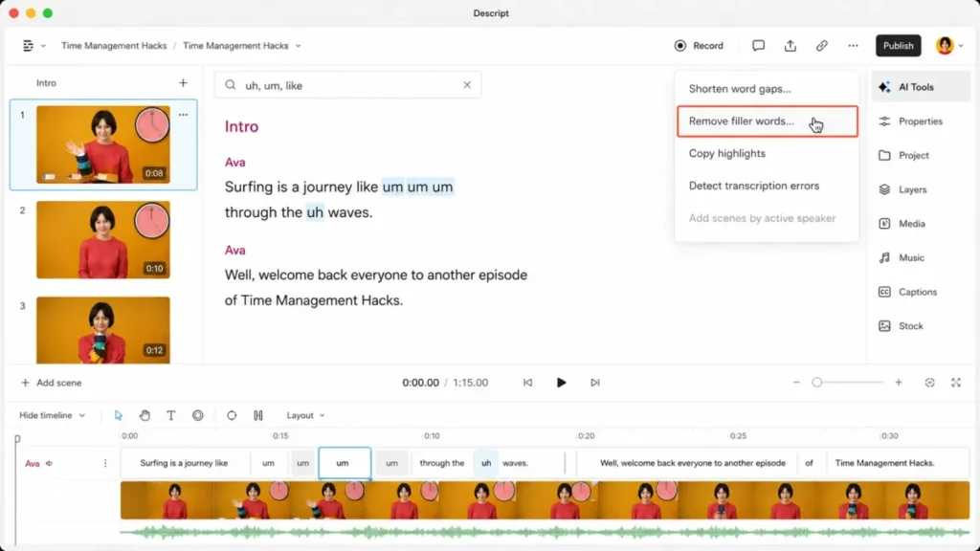Expand the dropdown beside the sidebar menu icon
Viewport: 980px width, 551px height.
43,46
